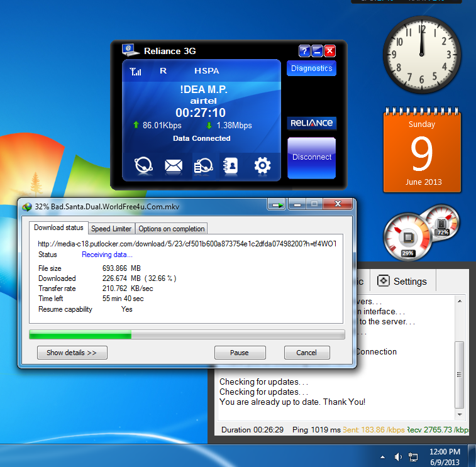Click Diagnostics button in Reliance 3G
Viewport: 476px width, 467px height.
pos(311,69)
